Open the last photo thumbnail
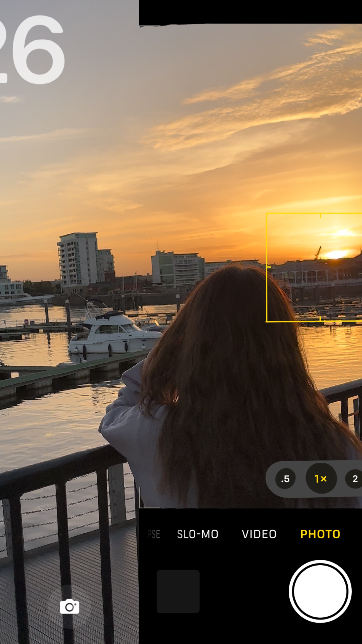 click(x=178, y=592)
